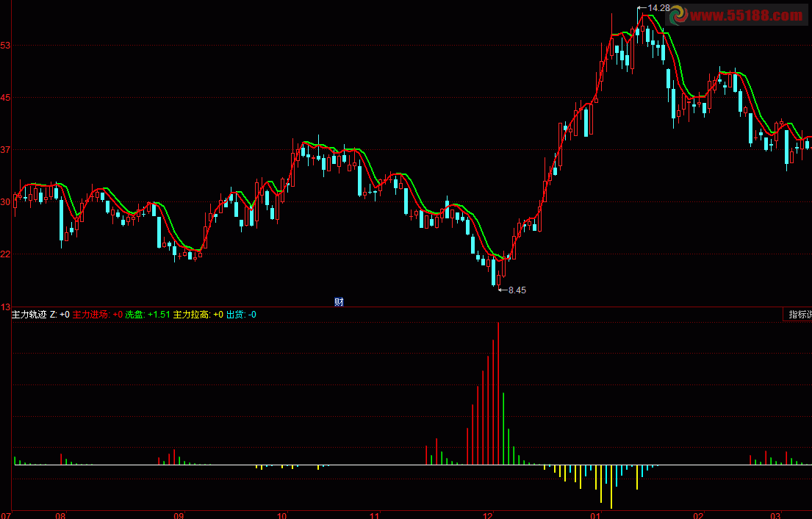Screen dimensions: 812x519
Task: Click the cyan 出货 indicator label
Action: [241, 315]
